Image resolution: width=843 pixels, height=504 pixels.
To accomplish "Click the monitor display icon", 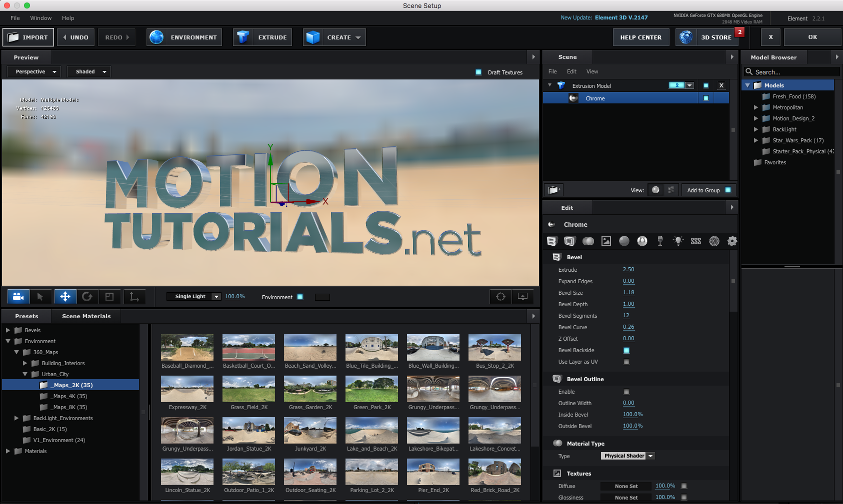I will pyautogui.click(x=522, y=297).
